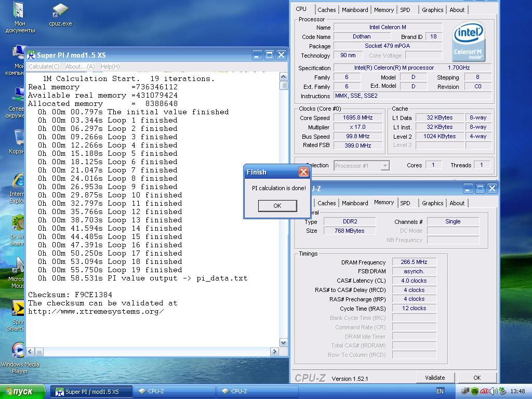
Task: Close the Finish dialog
Action: [x=303, y=172]
